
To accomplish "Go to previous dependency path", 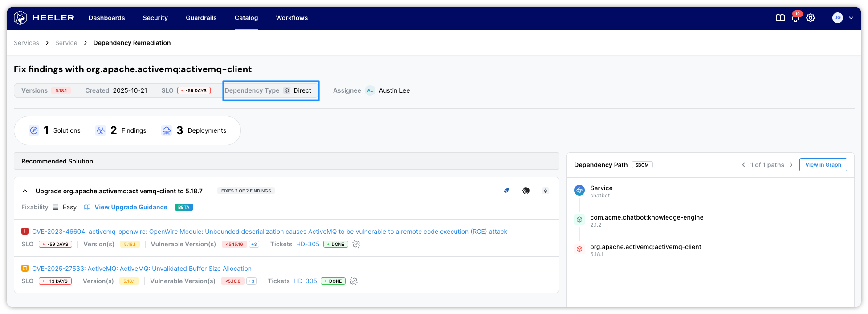I will point(743,165).
